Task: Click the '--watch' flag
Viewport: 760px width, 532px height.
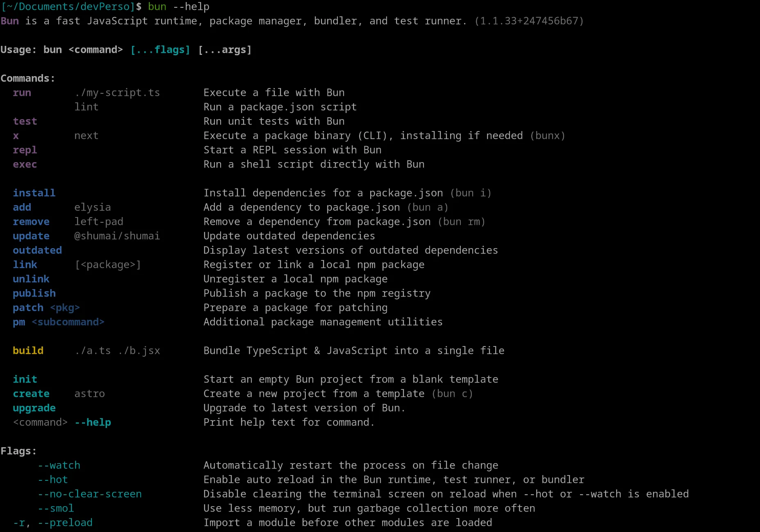Action: pos(59,465)
